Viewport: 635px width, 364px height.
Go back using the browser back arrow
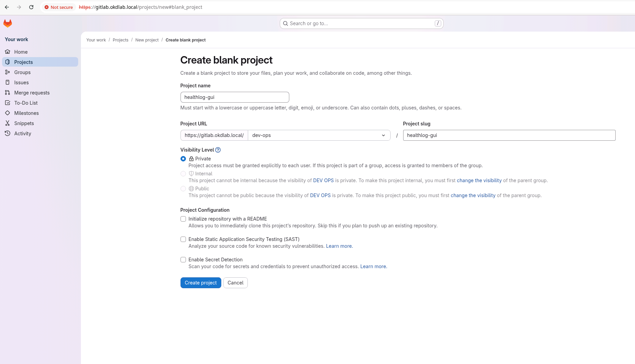point(7,7)
